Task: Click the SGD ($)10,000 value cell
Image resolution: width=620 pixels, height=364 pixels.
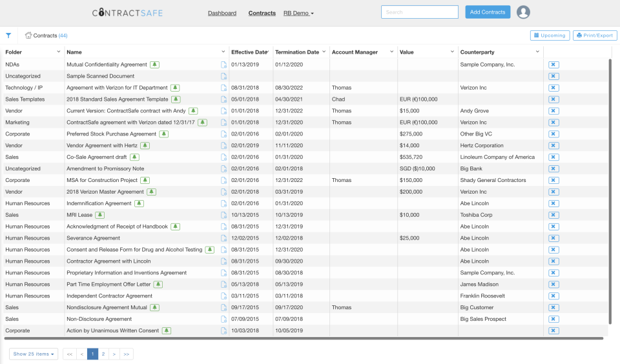Action: click(x=417, y=168)
